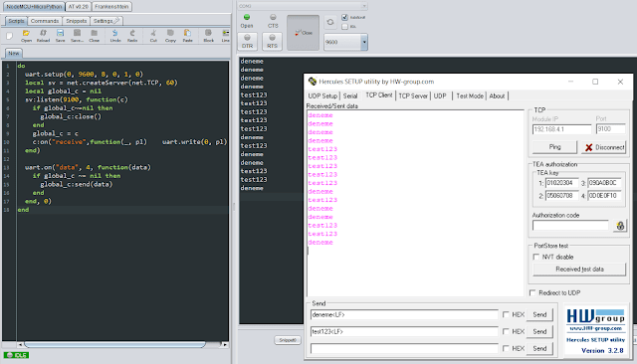The height and width of the screenshot is (364, 637).
Task: Open UDP Setup tab in Hercules
Action: coord(322,95)
